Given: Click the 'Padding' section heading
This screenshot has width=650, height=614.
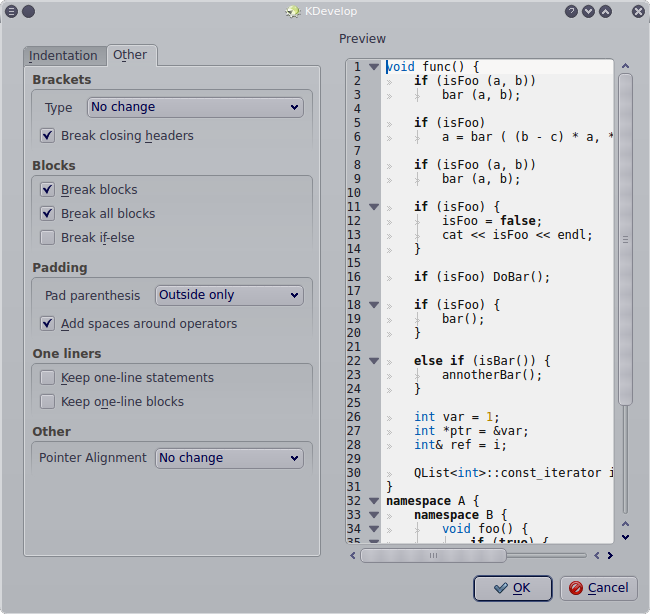Looking at the screenshot, I should tap(60, 267).
